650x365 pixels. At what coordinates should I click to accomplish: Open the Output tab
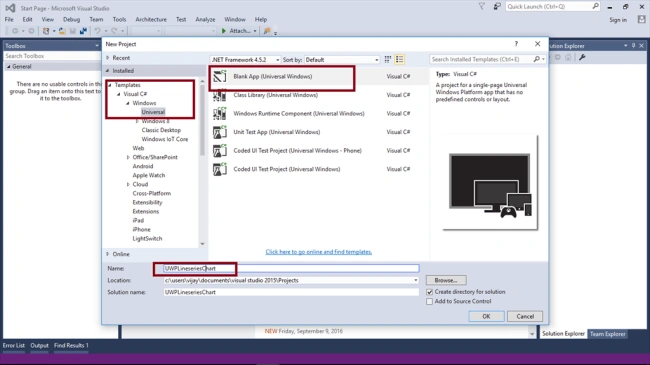pyautogui.click(x=39, y=346)
